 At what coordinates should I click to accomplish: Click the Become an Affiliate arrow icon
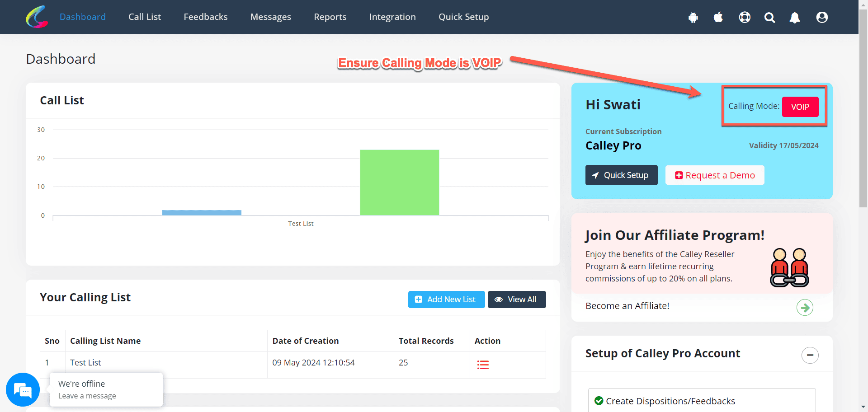click(x=804, y=308)
